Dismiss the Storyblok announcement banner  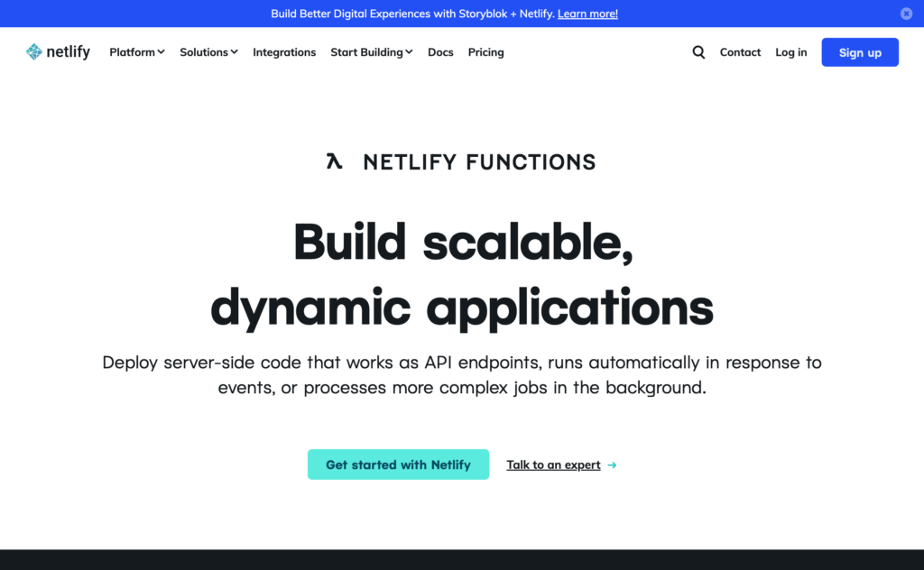[x=906, y=14]
